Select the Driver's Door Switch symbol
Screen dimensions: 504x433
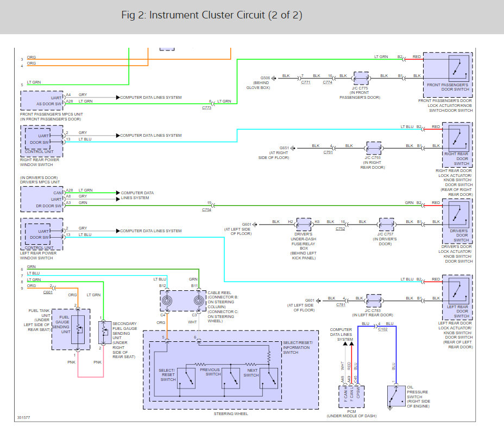(459, 214)
